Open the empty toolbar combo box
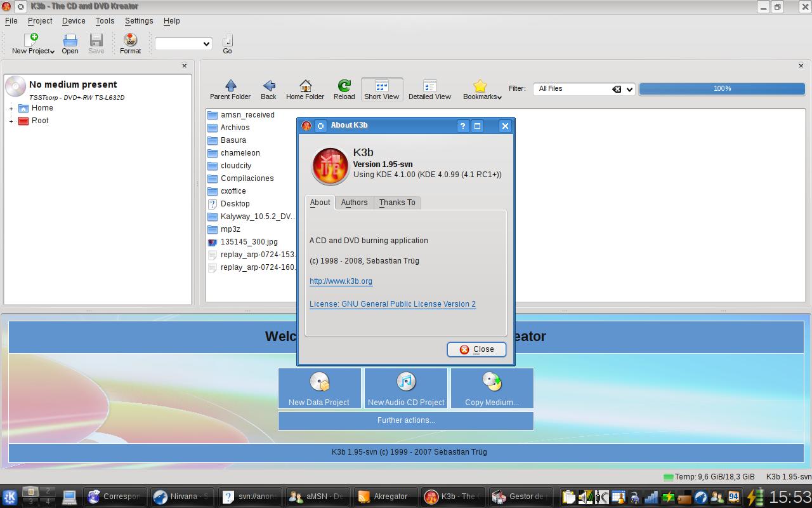The height and width of the screenshot is (508, 812). [183, 43]
